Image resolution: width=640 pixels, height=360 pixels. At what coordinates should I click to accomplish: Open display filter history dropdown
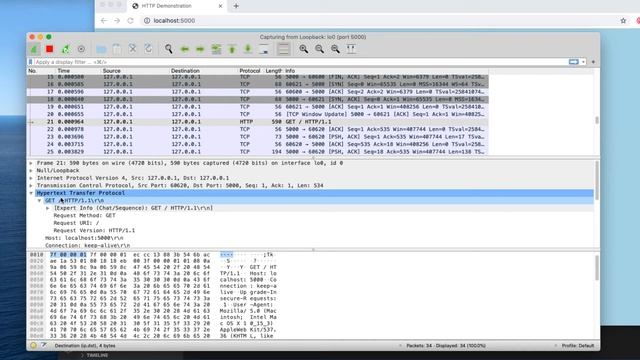tap(584, 62)
